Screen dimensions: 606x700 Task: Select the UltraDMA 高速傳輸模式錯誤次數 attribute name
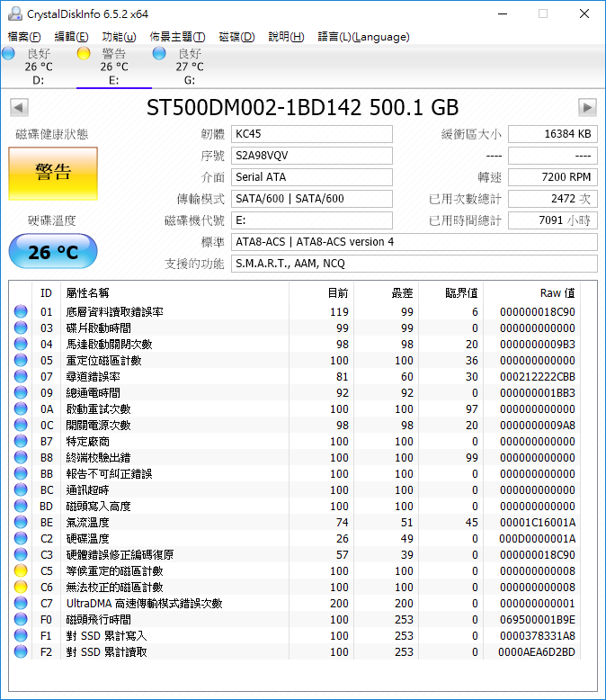[x=144, y=604]
